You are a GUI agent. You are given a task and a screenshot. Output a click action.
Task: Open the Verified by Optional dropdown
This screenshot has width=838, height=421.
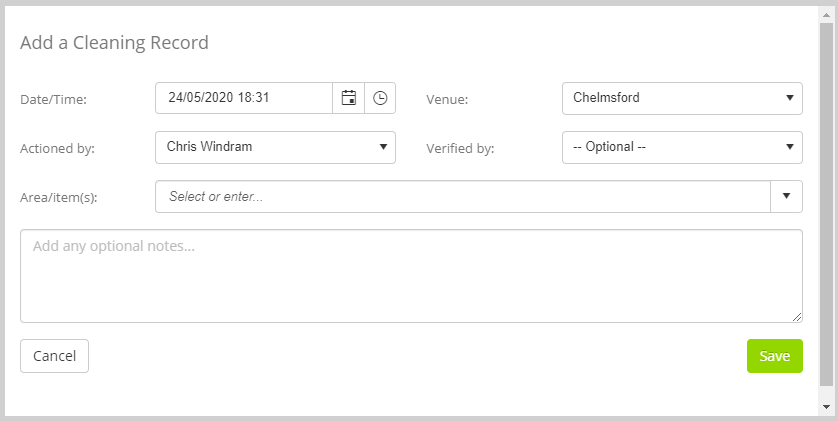[x=682, y=147]
